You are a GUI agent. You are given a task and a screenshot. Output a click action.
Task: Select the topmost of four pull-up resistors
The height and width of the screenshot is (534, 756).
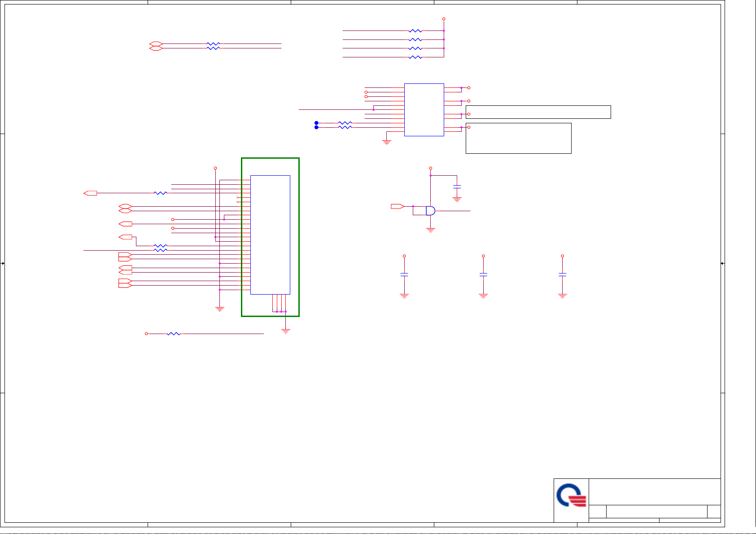pyautogui.click(x=415, y=31)
